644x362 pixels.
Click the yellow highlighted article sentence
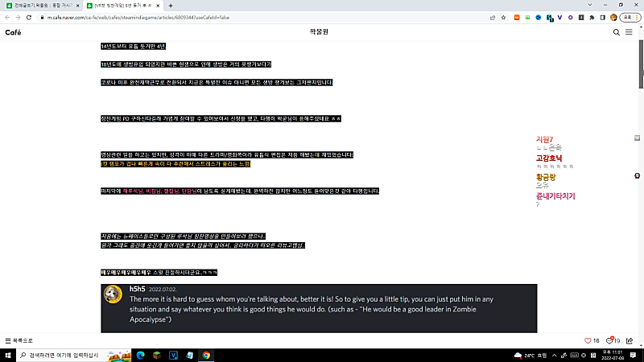(175, 164)
